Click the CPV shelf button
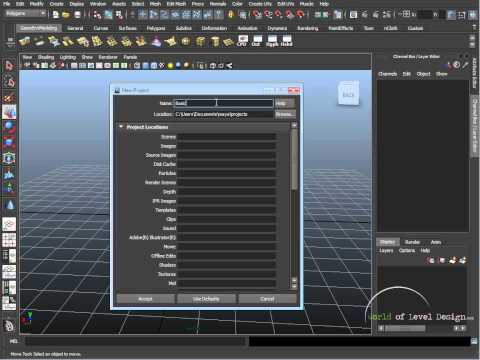This screenshot has height=360, width=480. tap(242, 41)
